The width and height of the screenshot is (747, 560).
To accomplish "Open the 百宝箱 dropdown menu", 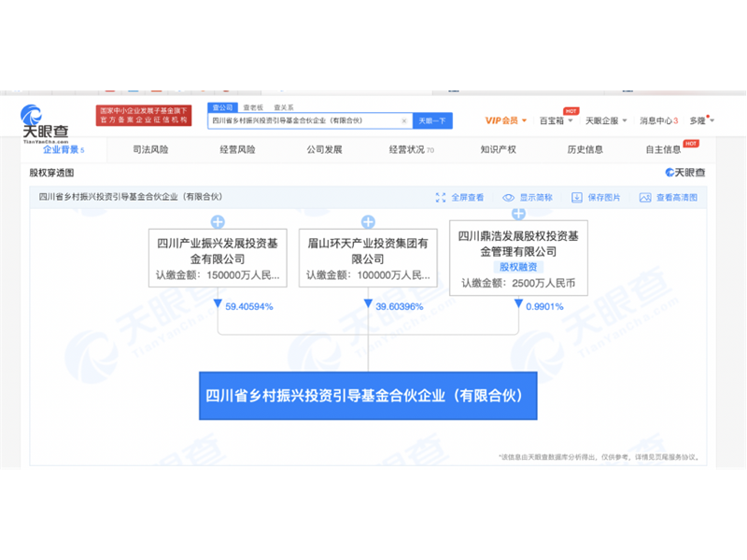I will click(556, 121).
